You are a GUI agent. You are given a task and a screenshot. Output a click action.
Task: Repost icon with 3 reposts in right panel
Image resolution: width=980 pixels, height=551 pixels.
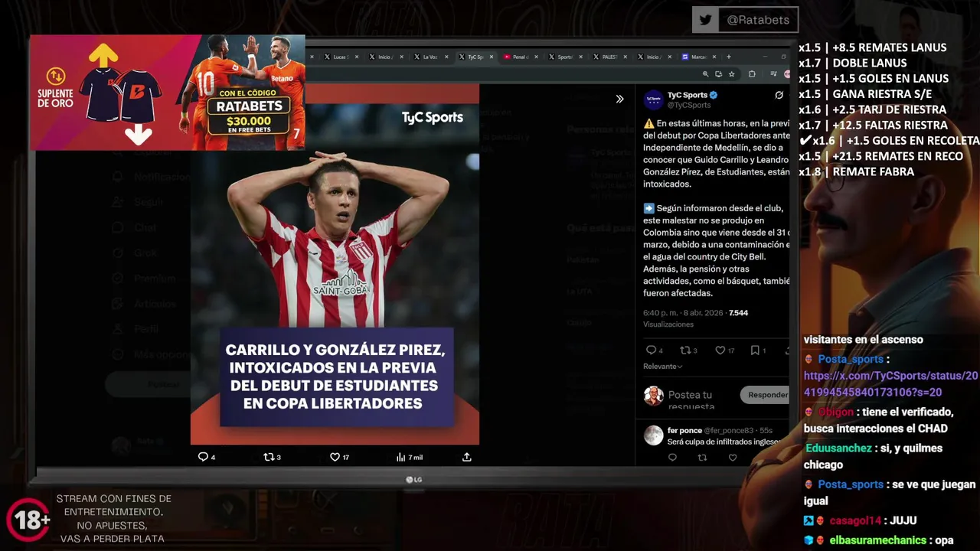point(685,350)
